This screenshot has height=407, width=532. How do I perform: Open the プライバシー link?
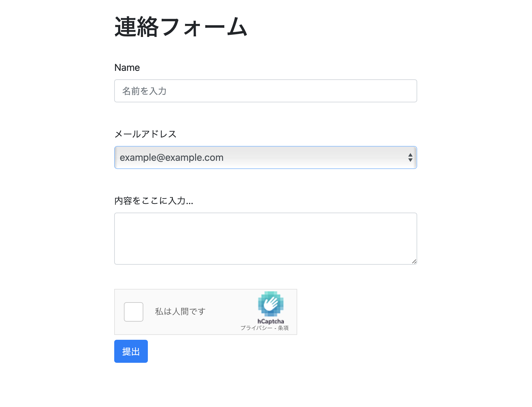tap(256, 328)
